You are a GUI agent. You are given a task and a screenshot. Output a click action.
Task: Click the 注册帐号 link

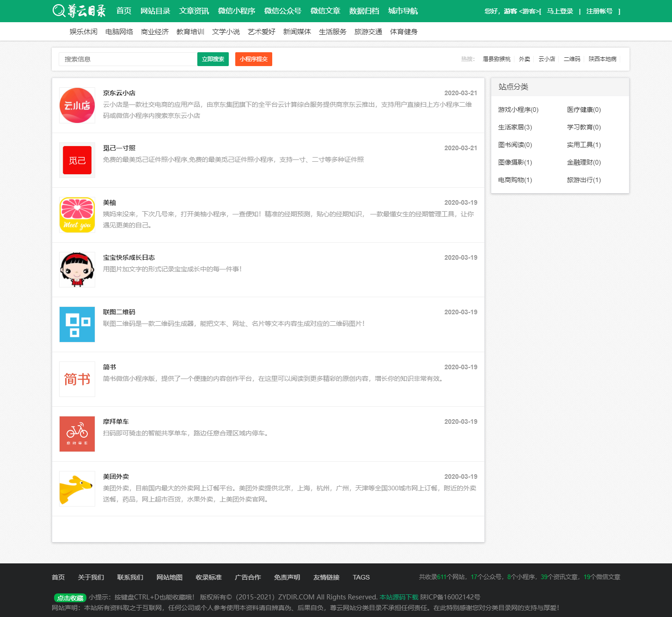599,11
